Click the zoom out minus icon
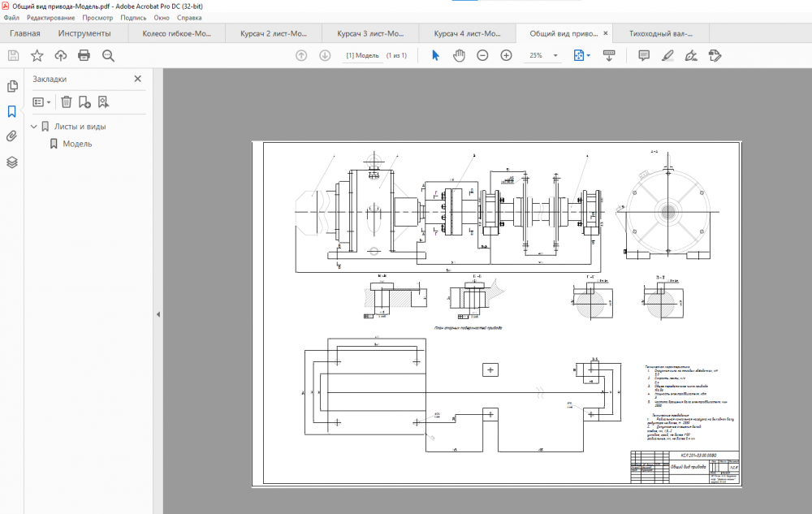 click(x=482, y=55)
